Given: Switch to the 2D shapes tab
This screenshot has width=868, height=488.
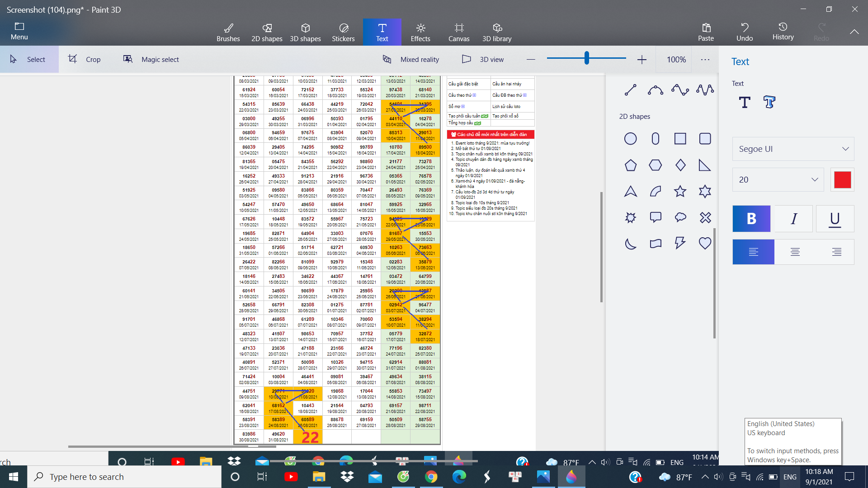Looking at the screenshot, I should click(x=267, y=32).
